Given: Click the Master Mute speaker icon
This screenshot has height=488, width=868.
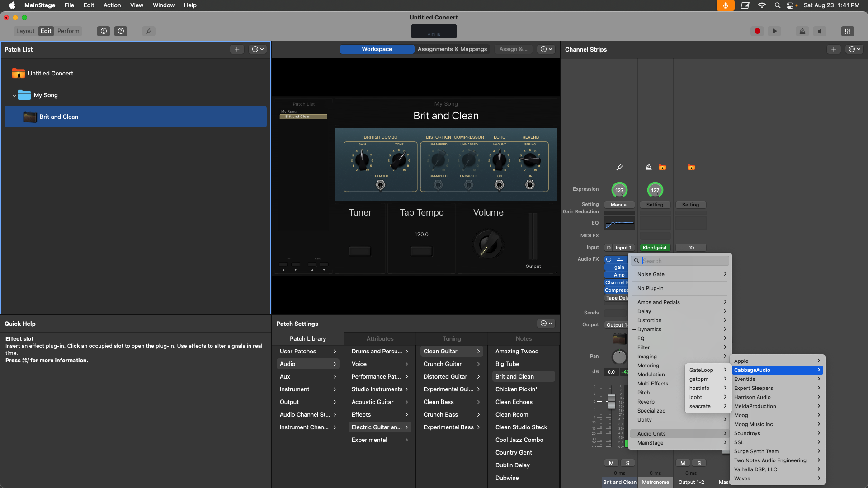Looking at the screenshot, I should (820, 31).
